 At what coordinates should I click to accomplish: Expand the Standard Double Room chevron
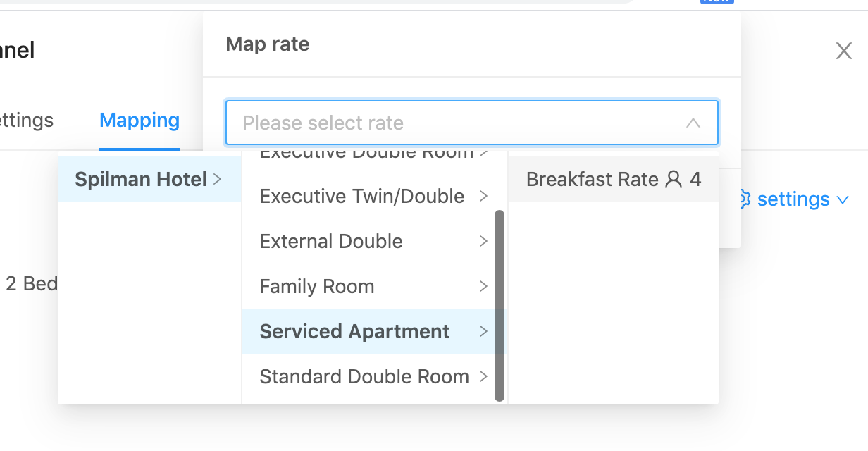point(483,376)
